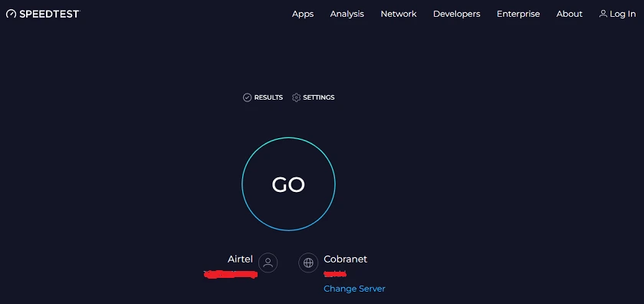Screen dimensions: 644x304
Task: Open the Analysis menu item
Action: click(x=347, y=14)
